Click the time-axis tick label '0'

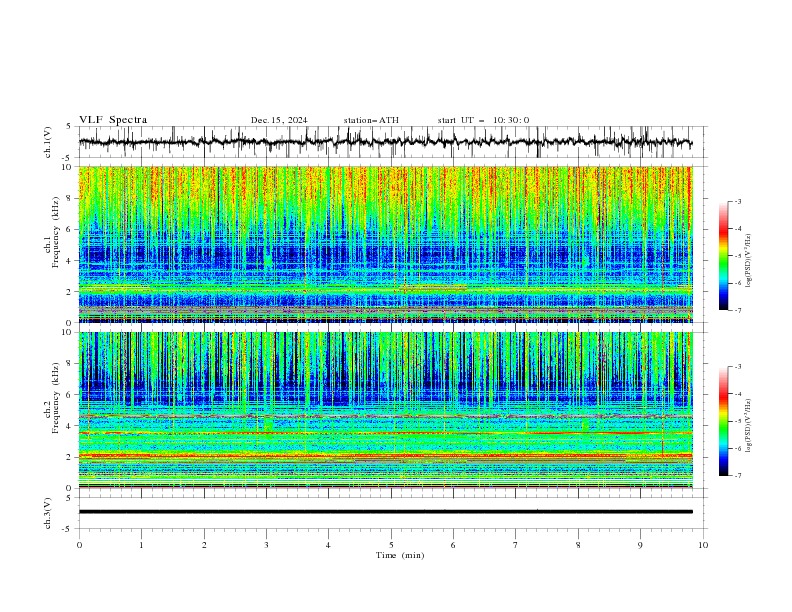tap(79, 545)
